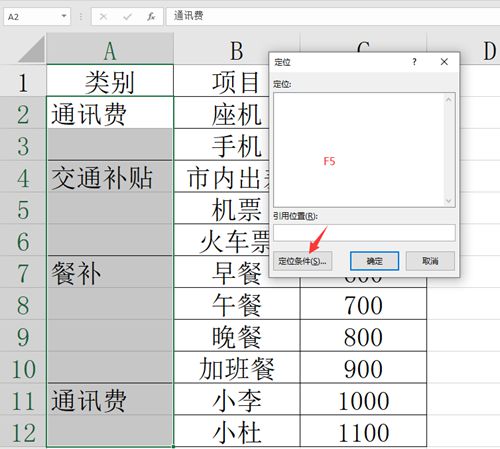Select row 7 header
This screenshot has height=449, width=500.
[x=23, y=273]
